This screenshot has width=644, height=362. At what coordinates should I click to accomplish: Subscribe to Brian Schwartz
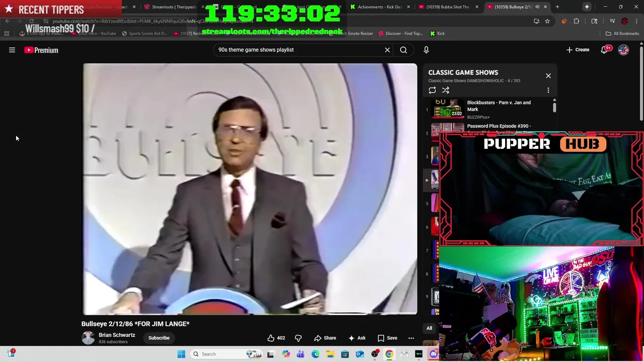point(159,338)
